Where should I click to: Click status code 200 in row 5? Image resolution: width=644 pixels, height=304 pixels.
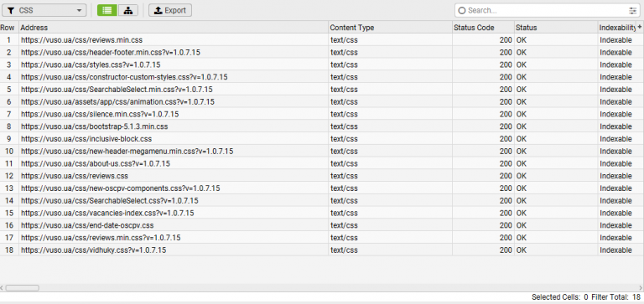pos(483,90)
